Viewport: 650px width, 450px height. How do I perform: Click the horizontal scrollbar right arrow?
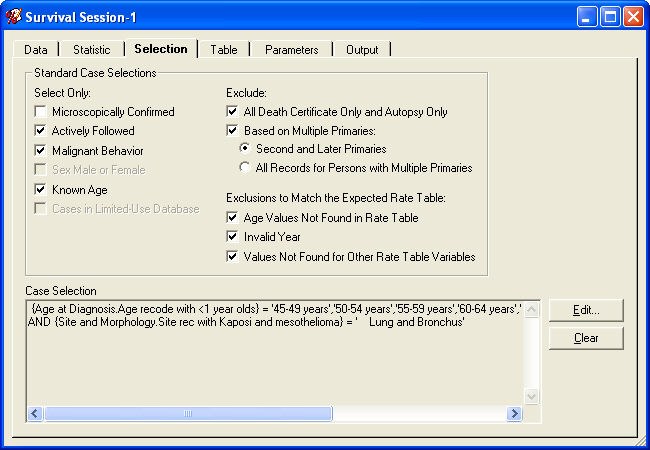514,414
